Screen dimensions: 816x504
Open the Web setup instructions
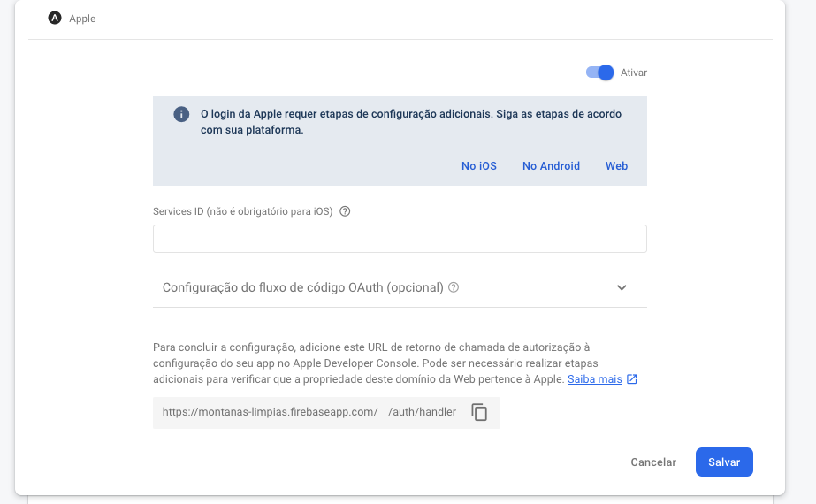point(617,166)
